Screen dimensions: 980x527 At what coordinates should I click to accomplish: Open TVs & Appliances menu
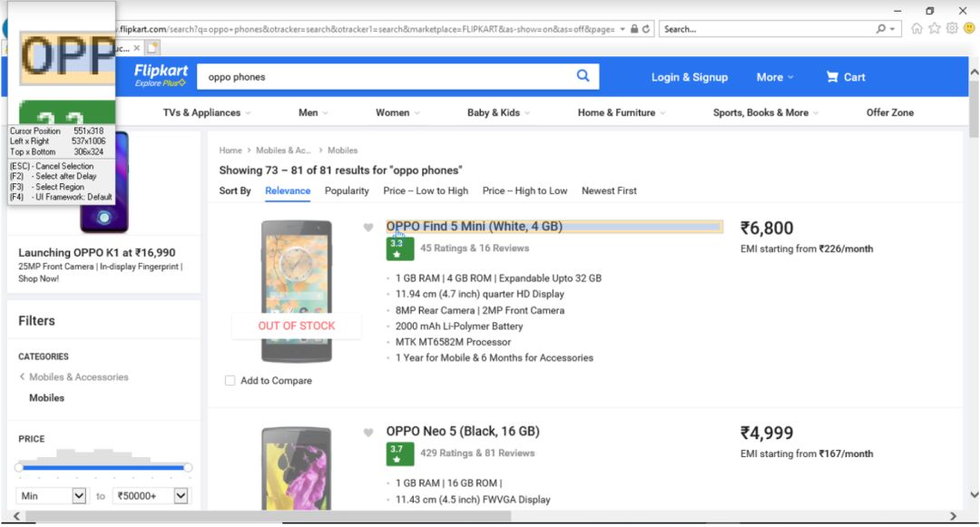click(x=207, y=112)
